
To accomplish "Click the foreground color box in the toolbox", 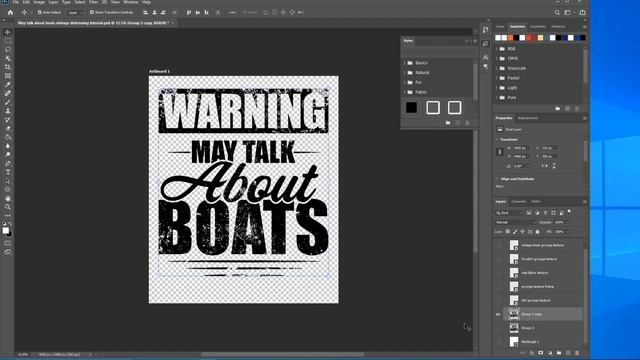I will point(6,231).
